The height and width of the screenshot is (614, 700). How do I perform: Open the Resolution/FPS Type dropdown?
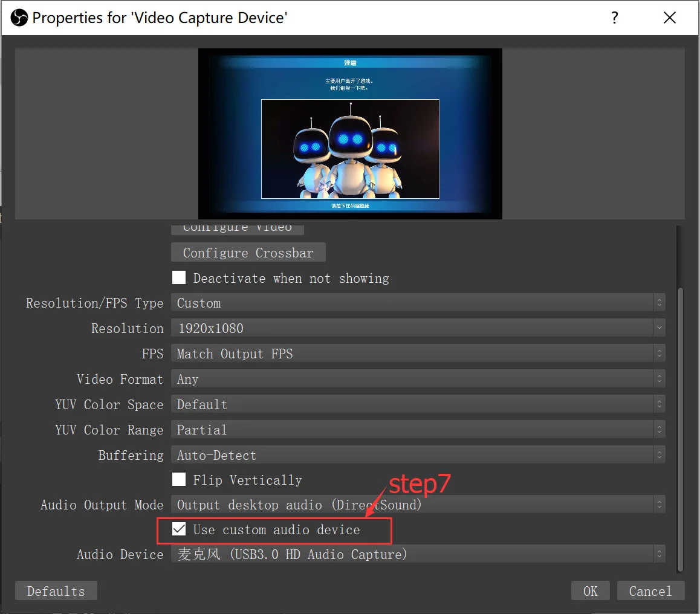(418, 303)
